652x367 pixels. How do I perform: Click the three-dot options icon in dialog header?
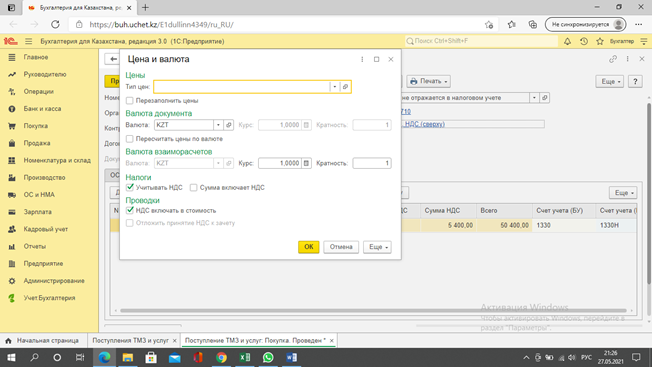[362, 59]
